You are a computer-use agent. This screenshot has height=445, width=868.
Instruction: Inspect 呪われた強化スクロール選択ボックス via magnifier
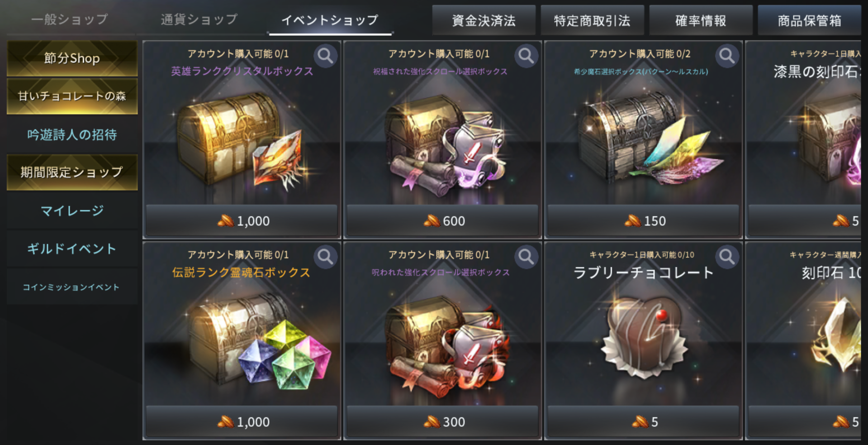click(526, 257)
